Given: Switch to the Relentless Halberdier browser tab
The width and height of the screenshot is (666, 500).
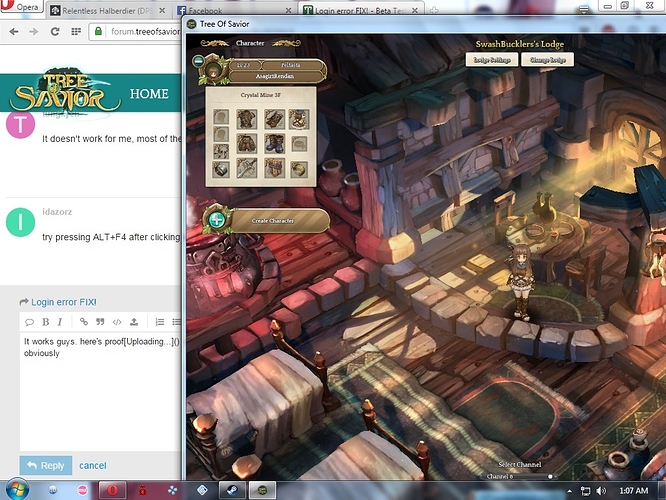Looking at the screenshot, I should tap(107, 9).
